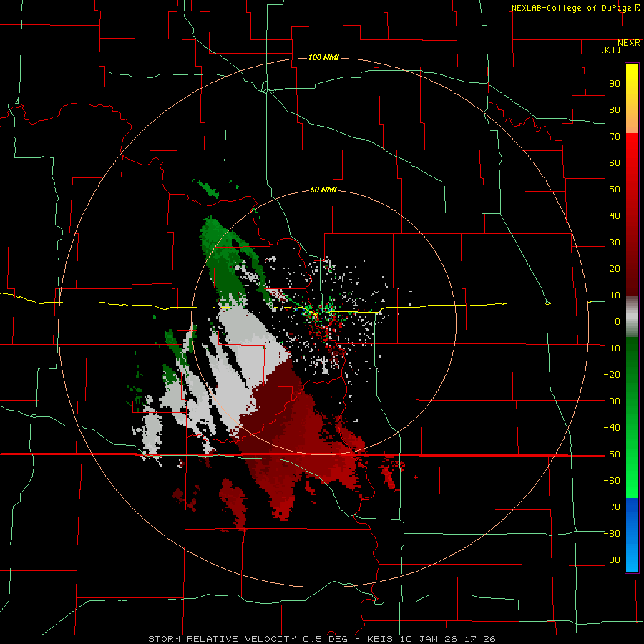Click the -70 label on the velocity scale

click(612, 507)
